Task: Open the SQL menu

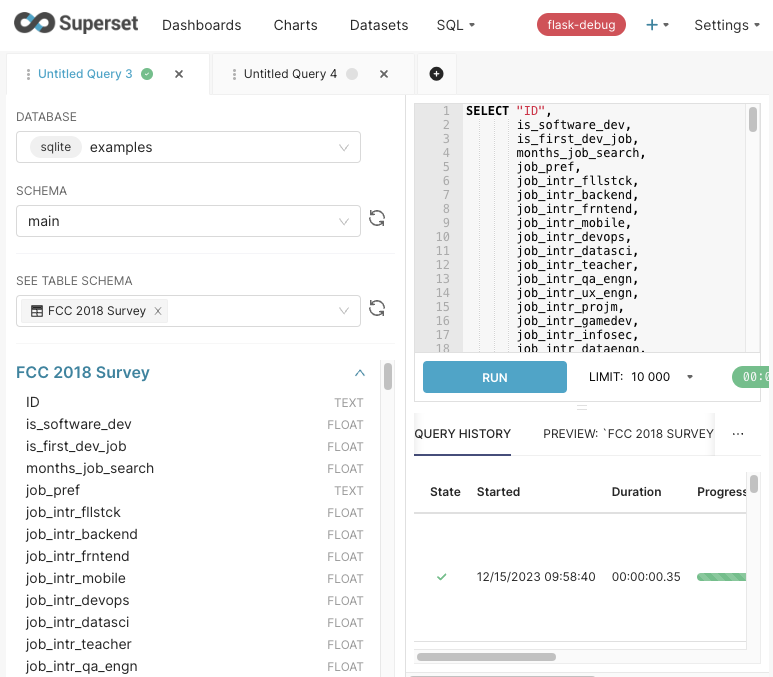Action: coord(455,25)
